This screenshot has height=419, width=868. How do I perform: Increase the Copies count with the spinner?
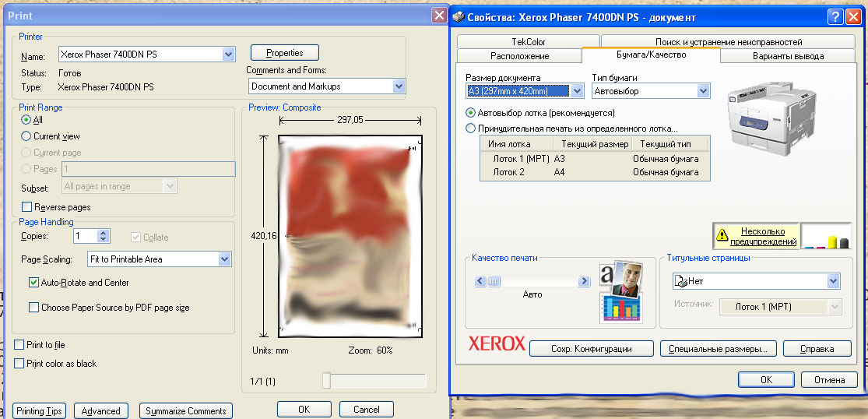104,232
